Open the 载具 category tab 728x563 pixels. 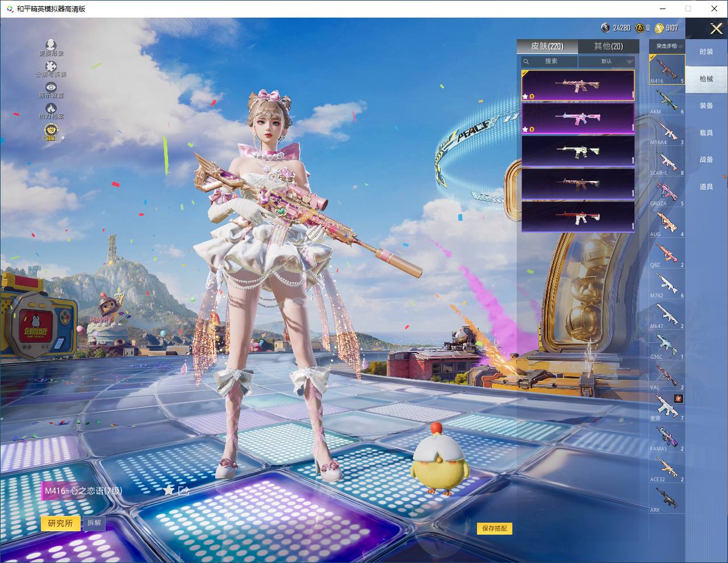706,133
